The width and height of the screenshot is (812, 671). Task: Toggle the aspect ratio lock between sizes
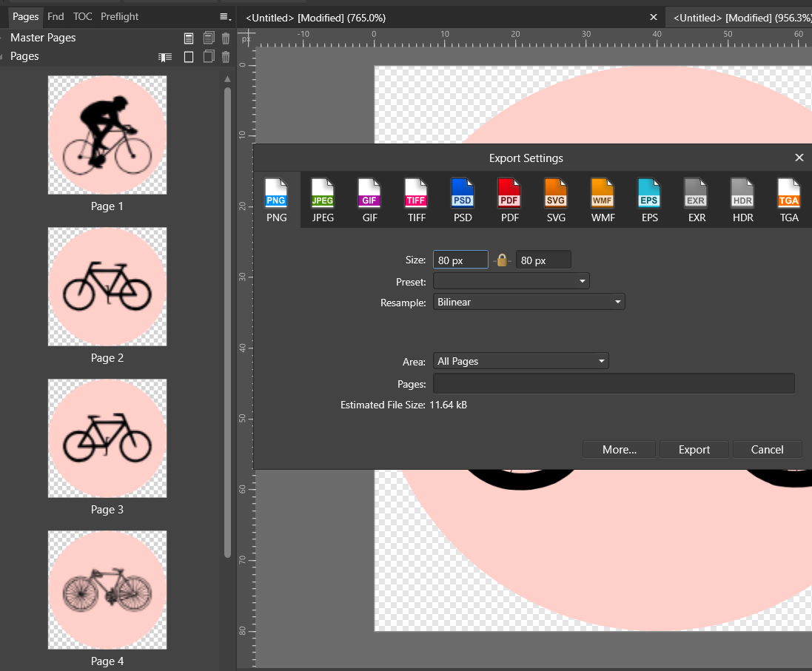tap(502, 260)
